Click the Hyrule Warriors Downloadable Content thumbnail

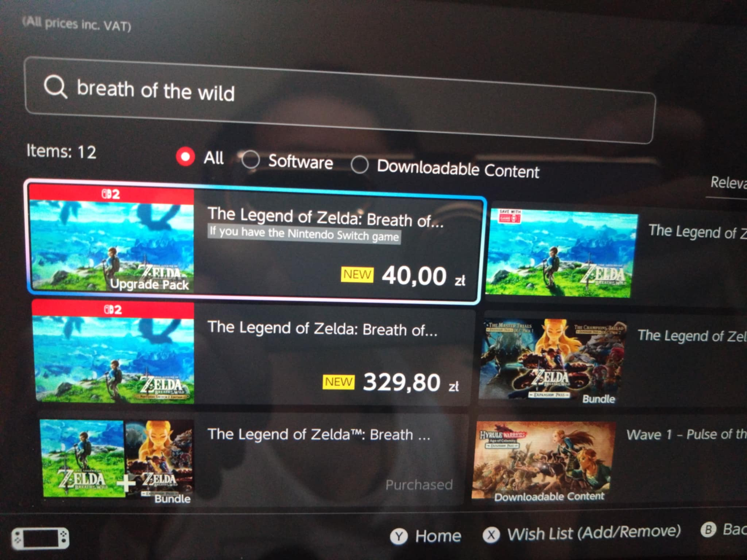point(543,461)
